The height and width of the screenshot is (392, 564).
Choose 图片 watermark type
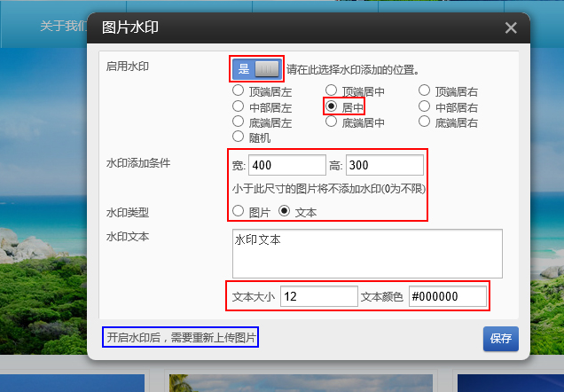click(x=238, y=211)
